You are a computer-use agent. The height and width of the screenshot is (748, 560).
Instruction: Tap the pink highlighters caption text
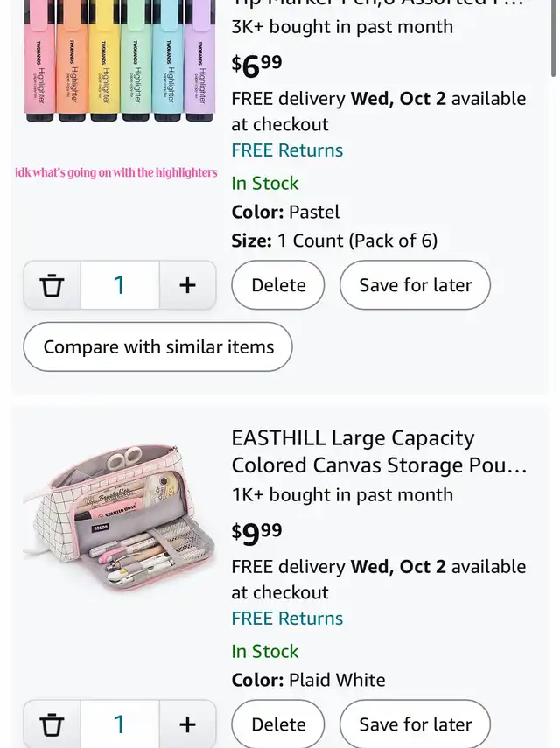click(x=115, y=172)
